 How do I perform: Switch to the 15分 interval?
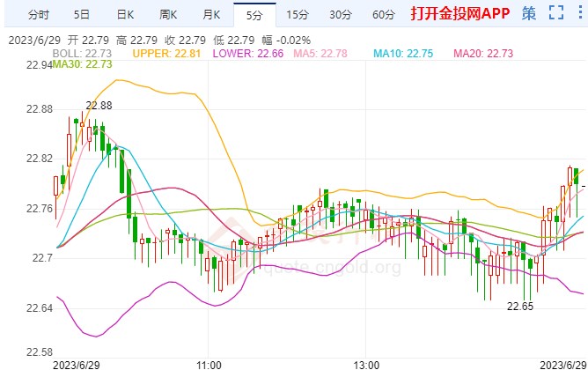click(298, 15)
